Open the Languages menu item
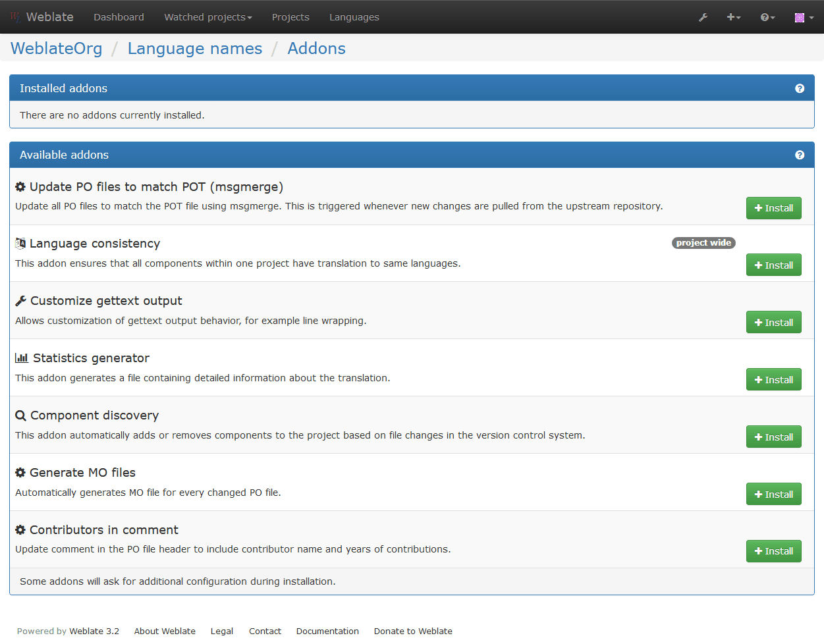Viewport: 824px width, 644px height. (354, 17)
